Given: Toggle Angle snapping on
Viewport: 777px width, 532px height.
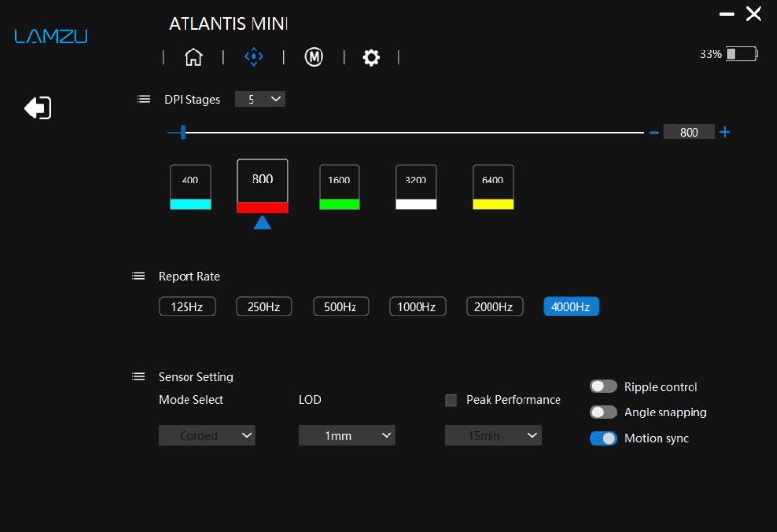Looking at the screenshot, I should pos(603,413).
